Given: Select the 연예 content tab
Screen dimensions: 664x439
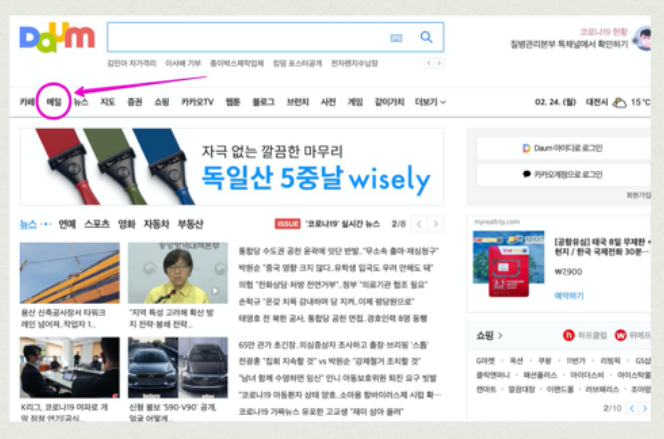Looking at the screenshot, I should (67, 224).
